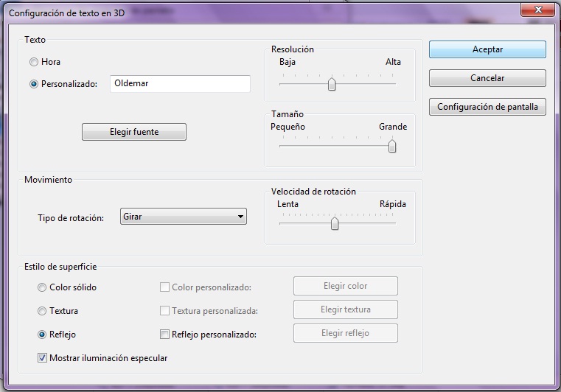This screenshot has height=392, width=561.
Task: Adjust the Velocidad de rotación slider thumb
Action: click(x=335, y=223)
